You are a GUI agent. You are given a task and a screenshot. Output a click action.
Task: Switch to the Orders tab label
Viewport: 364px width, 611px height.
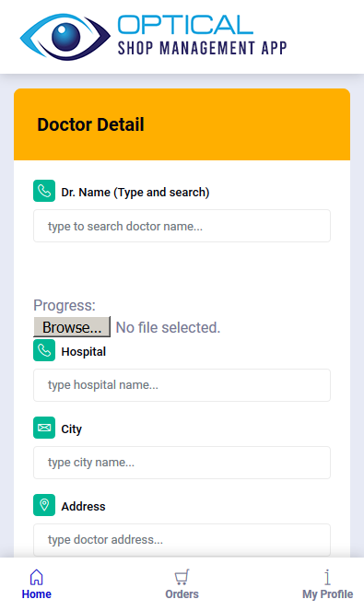click(182, 594)
